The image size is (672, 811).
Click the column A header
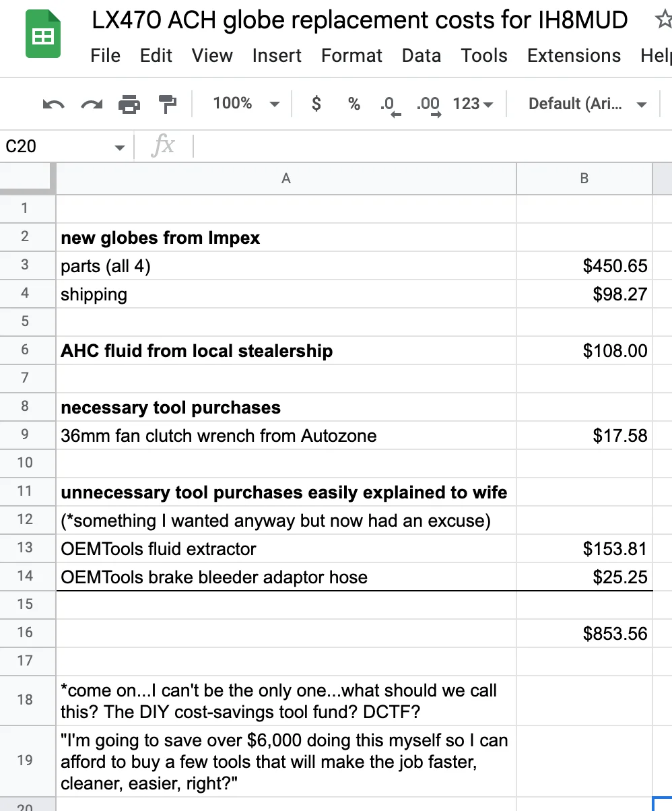[286, 179]
